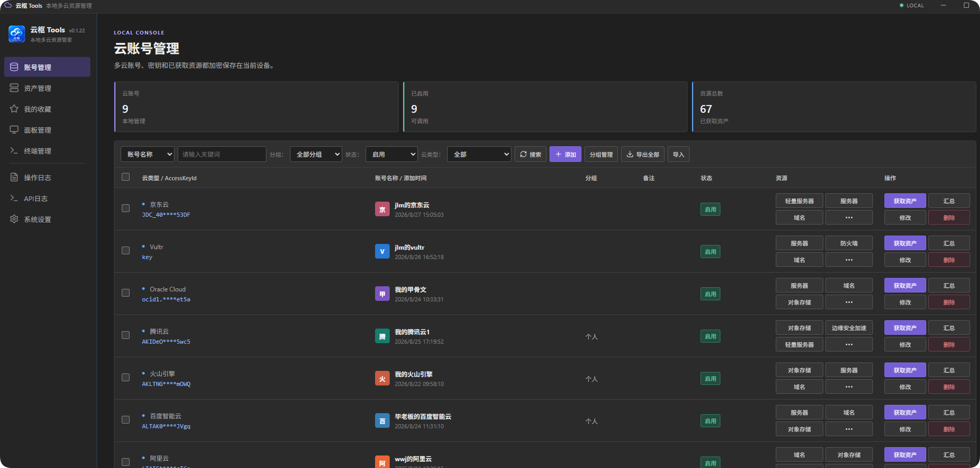Click the server icon beside 资产管理

tap(14, 88)
